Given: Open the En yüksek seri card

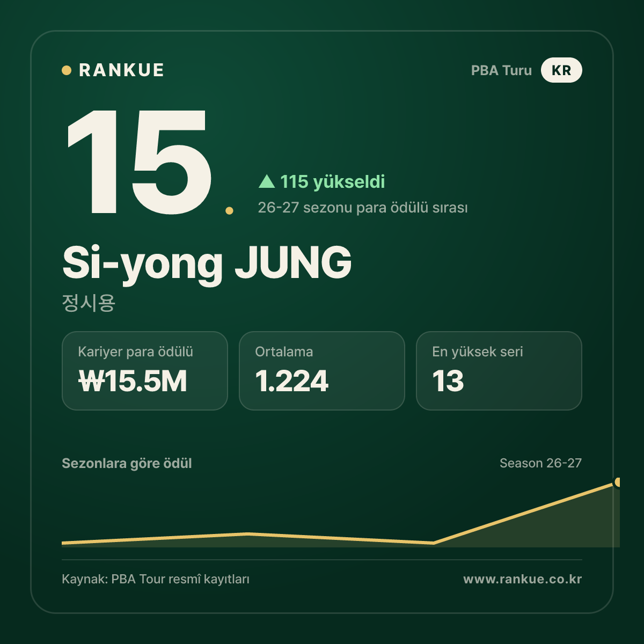Looking at the screenshot, I should (499, 371).
